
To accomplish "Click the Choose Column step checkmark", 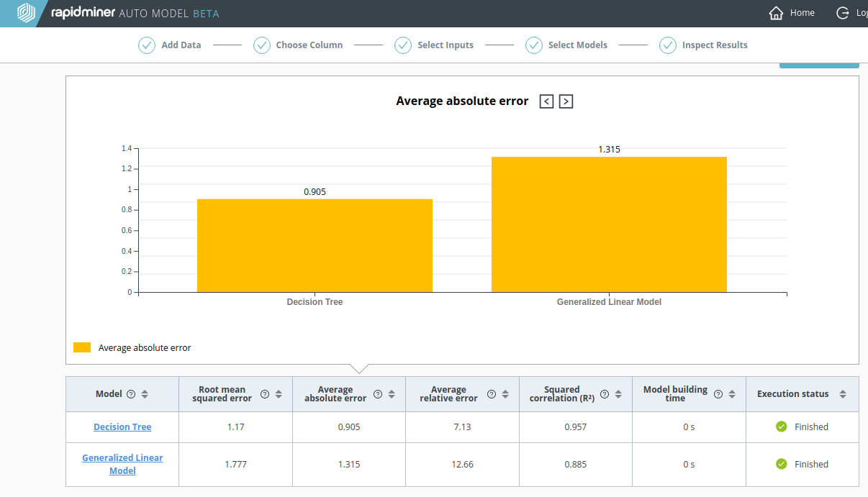I will (262, 45).
